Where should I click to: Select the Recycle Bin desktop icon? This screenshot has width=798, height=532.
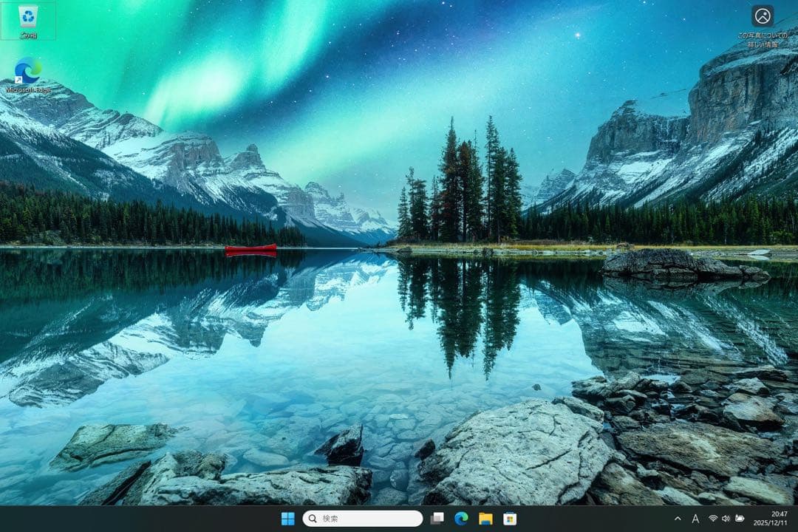28,16
